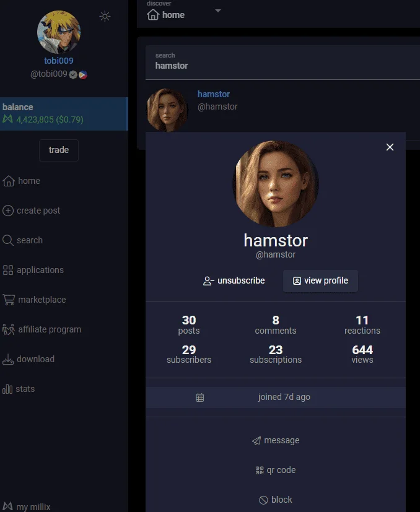Click the hamstor name in search results
Screen dimensions: 420x512
pyautogui.click(x=214, y=94)
